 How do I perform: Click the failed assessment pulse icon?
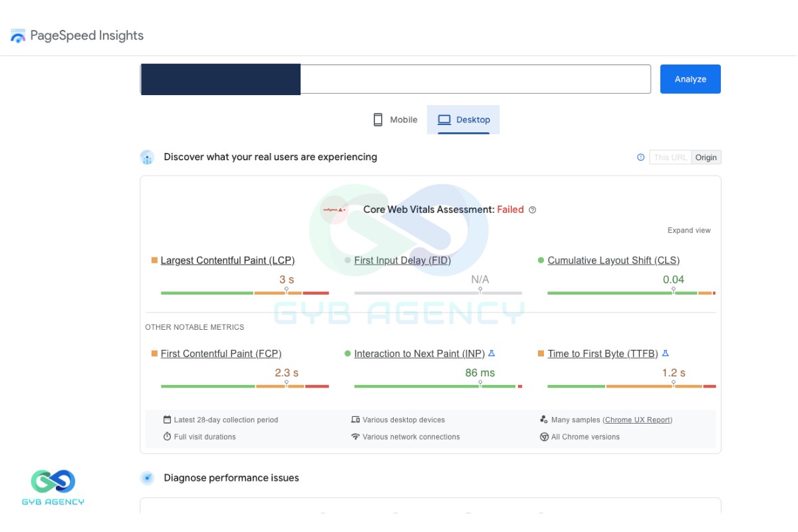pyautogui.click(x=334, y=209)
